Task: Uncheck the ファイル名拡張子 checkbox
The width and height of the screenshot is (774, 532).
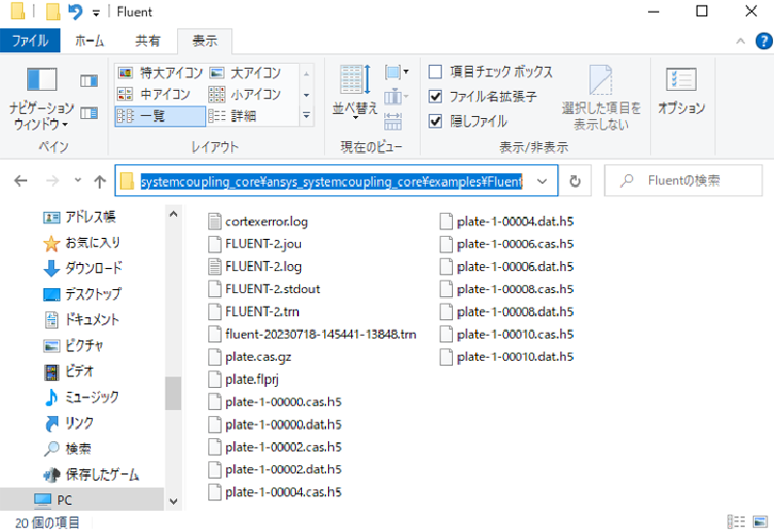Action: coord(435,97)
